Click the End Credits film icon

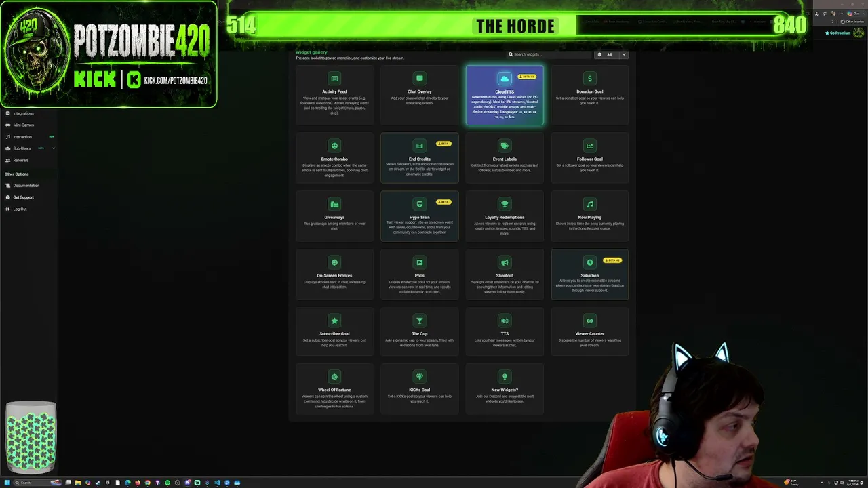pyautogui.click(x=420, y=146)
